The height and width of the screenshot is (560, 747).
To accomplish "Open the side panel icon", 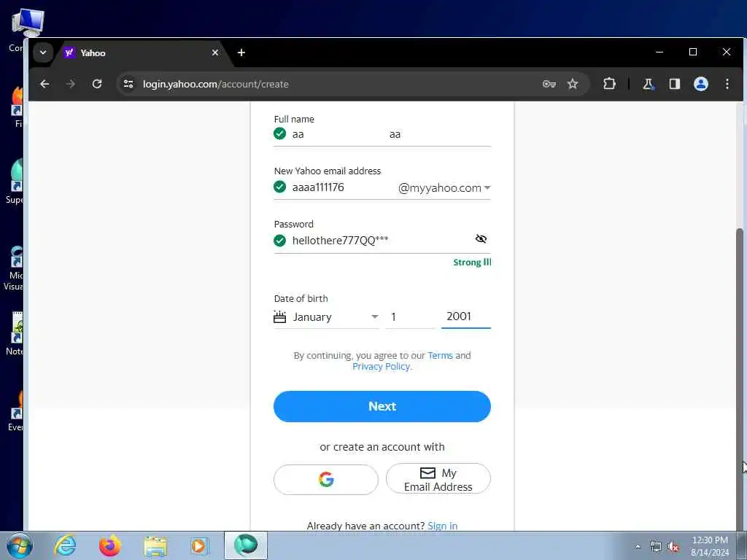I will click(x=674, y=84).
